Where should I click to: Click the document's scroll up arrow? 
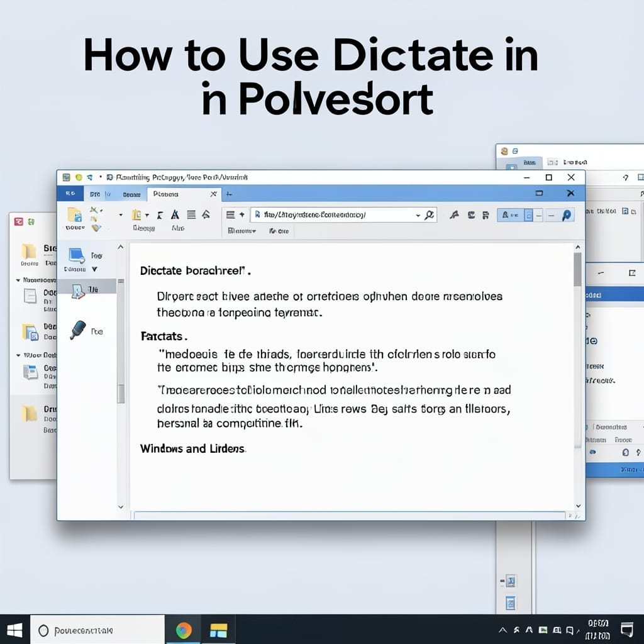pos(578,247)
